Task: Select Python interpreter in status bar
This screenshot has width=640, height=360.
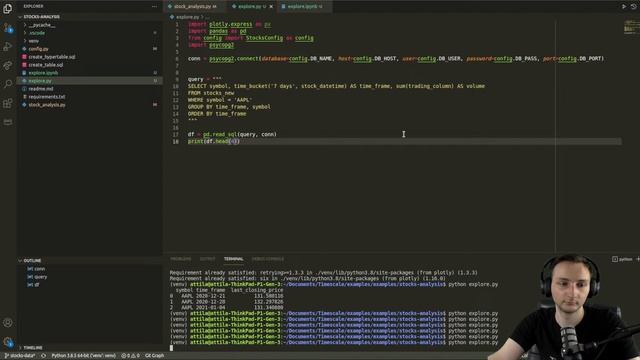Action: (x=83, y=356)
